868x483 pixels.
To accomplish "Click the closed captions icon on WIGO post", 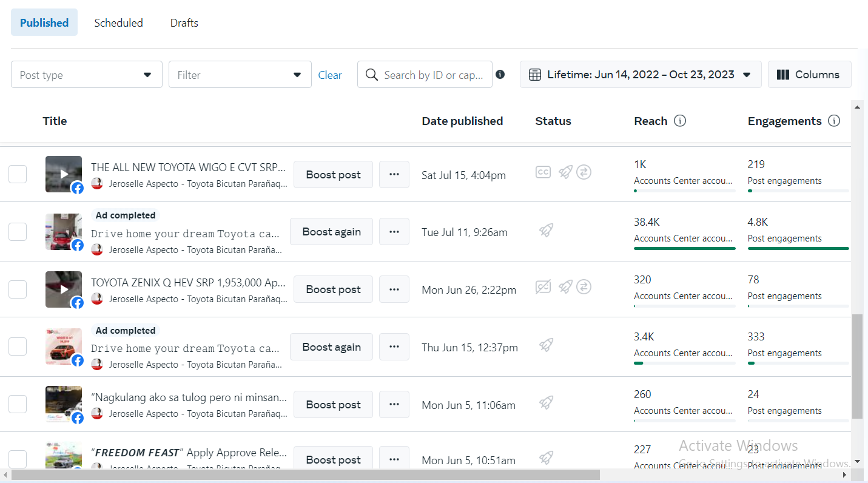I will [543, 172].
